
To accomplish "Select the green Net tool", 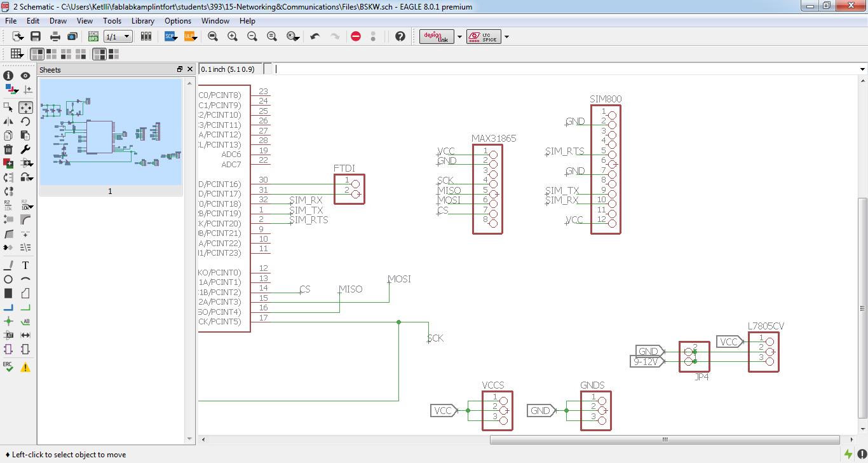I will [x=25, y=307].
